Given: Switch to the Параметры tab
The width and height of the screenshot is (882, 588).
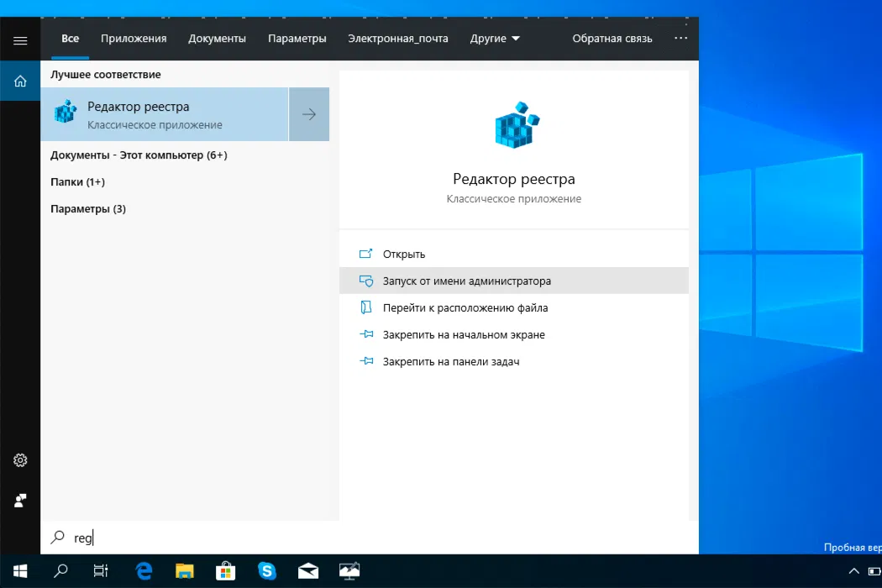Looking at the screenshot, I should (297, 39).
